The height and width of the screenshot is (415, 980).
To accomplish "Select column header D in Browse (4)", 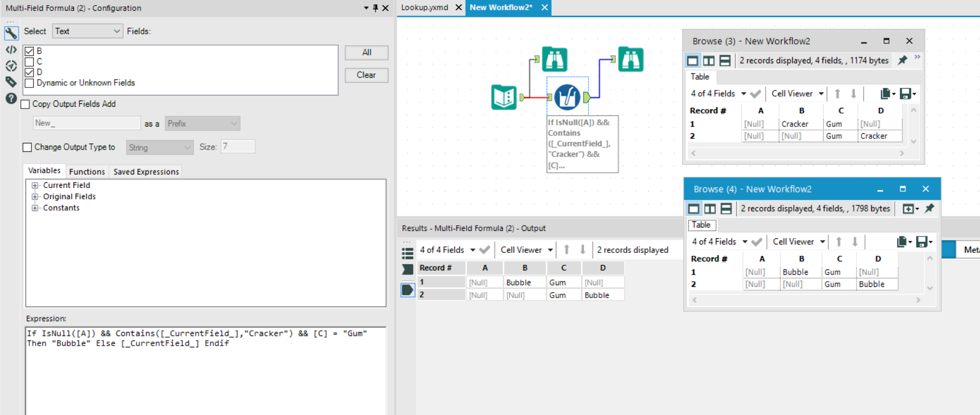I will [878, 259].
